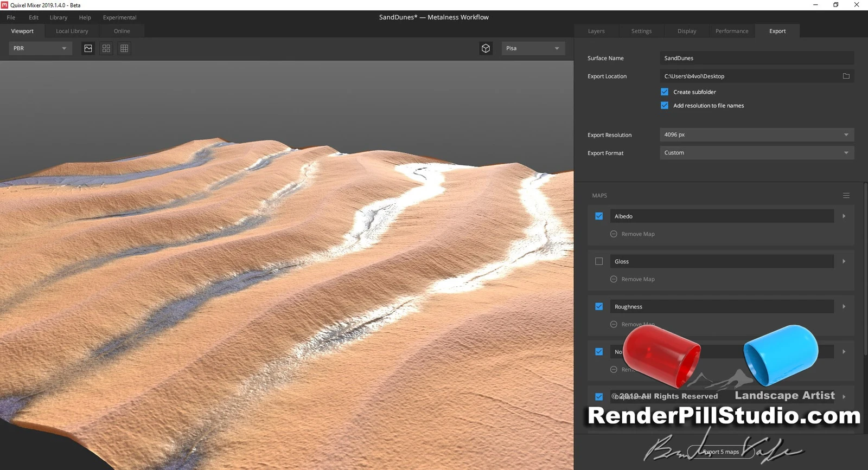Click Remove Map under Albedo

point(638,234)
